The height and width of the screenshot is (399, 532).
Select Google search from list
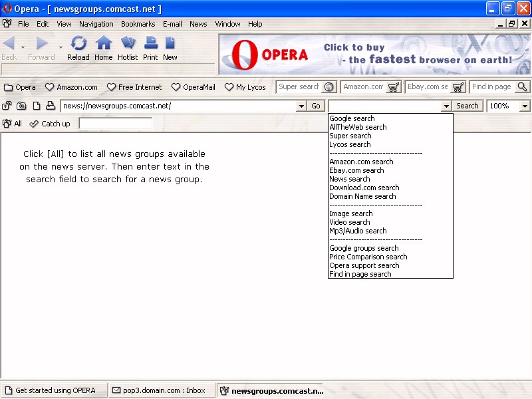point(390,118)
